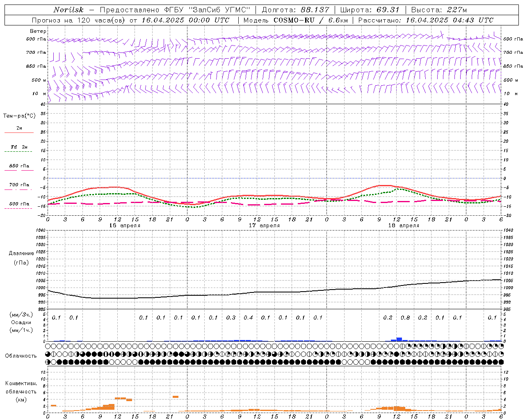Click the Давление panel label
The height and width of the screenshot is (420, 525).
(21, 253)
